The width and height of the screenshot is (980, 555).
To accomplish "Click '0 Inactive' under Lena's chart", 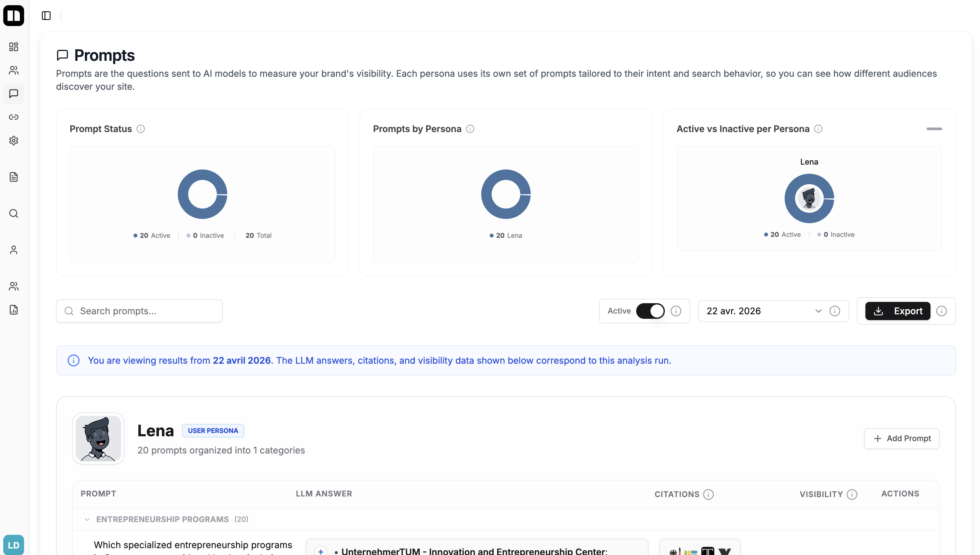I will pos(836,235).
